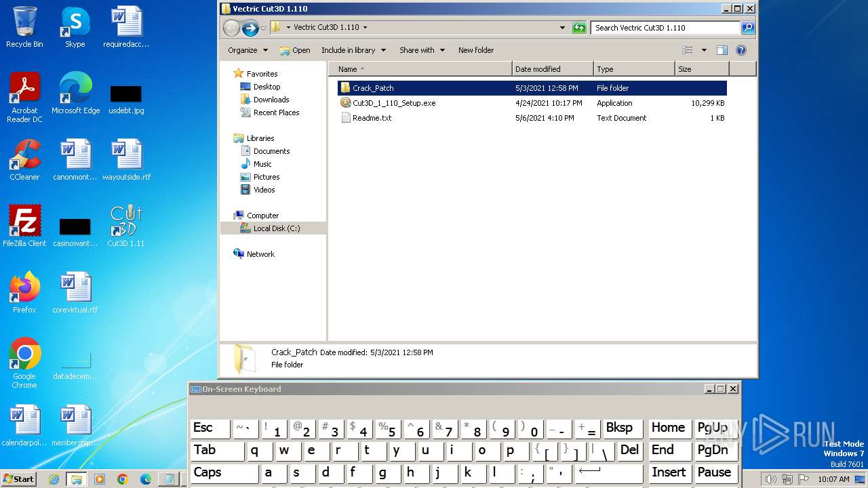Open the Recycle Bin desktop icon

pos(24,27)
